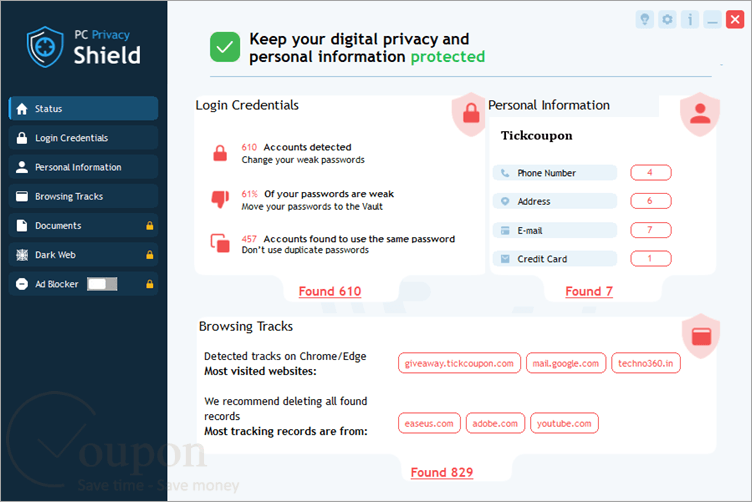Click the Found 829 link
The height and width of the screenshot is (502, 752).
(442, 473)
